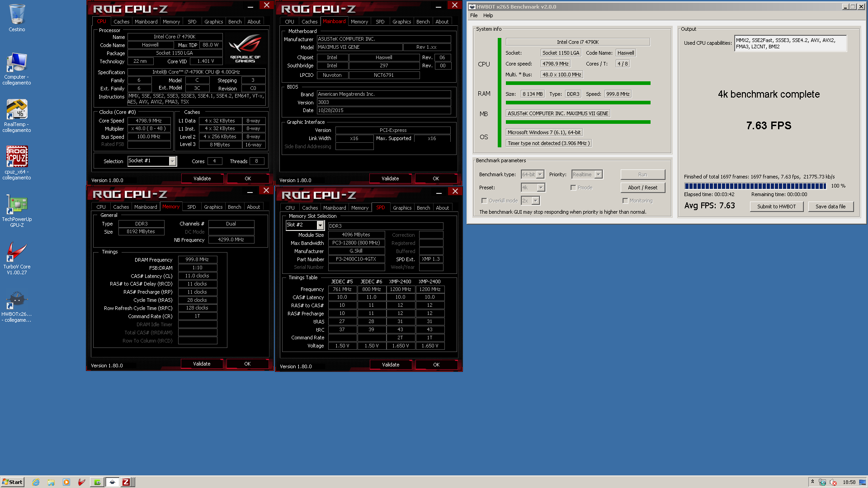The image size is (868, 488).
Task: Click the muted volume tray icon
Action: (833, 482)
